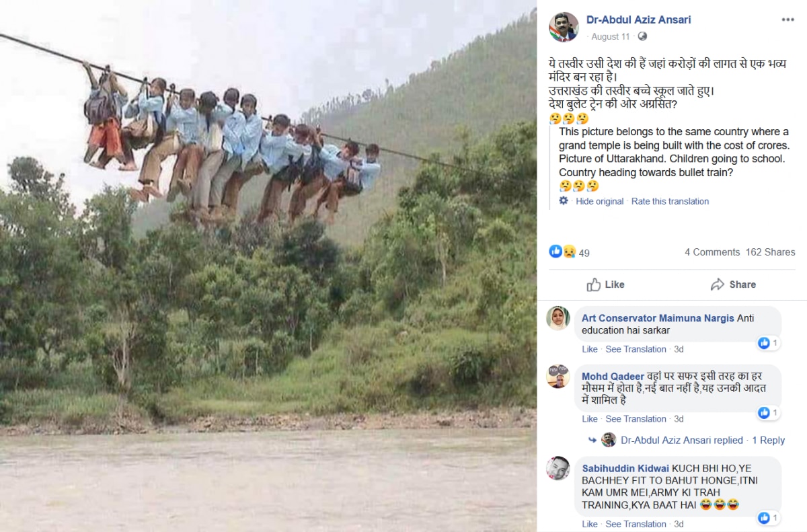Click like count badge on Maimuna's comment

[769, 343]
